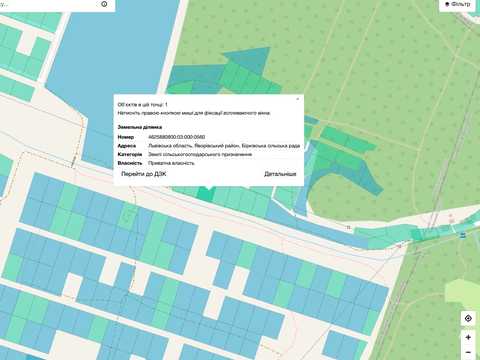Close the parcel info popup
The image size is (480, 360).
297,99
